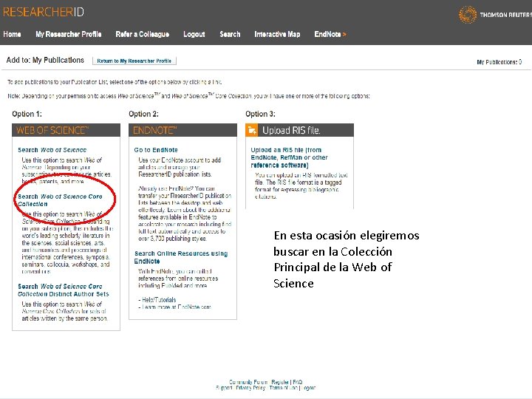This screenshot has height=399, width=532.
Task: Click the 'Option 1:' label
Action: (27, 114)
